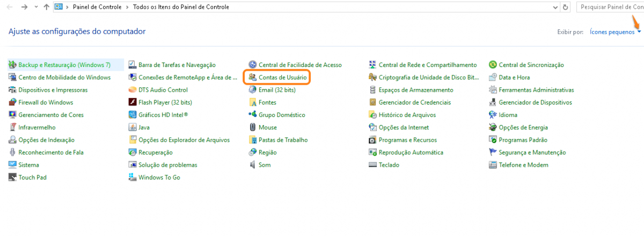Refresh the Control Panel view
The width and height of the screenshot is (644, 236).
[565, 8]
